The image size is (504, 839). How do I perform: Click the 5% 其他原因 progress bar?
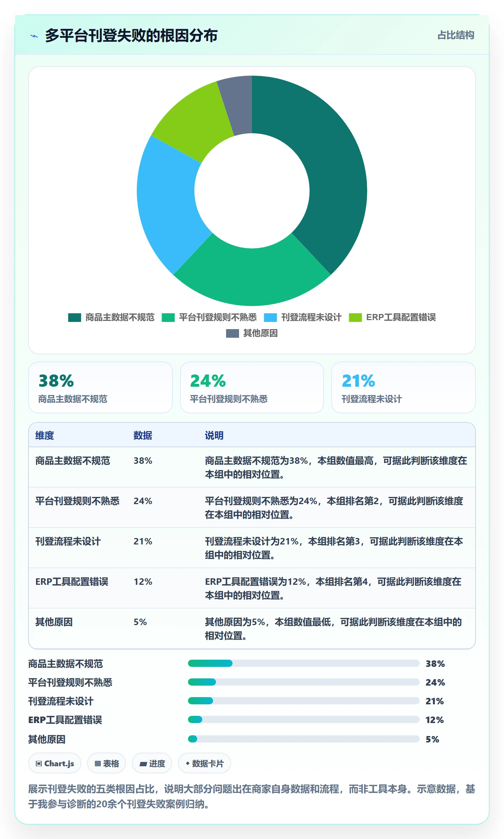pos(303,739)
